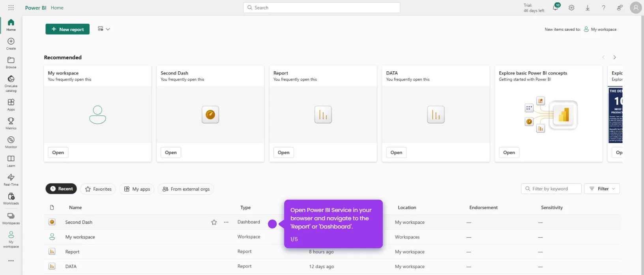
Task: Click the DATA card bar-chart icon
Action: (x=436, y=115)
